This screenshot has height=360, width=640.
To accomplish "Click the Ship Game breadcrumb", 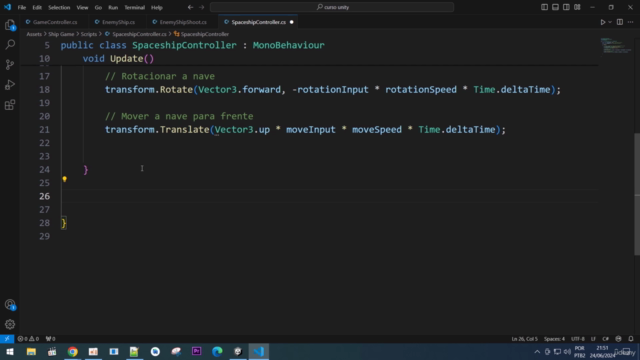I will [x=61, y=34].
